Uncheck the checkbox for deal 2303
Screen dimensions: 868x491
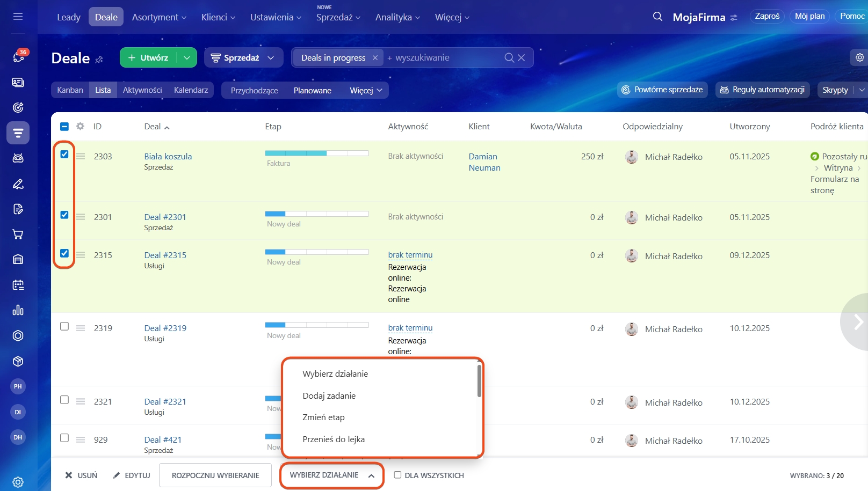pyautogui.click(x=64, y=155)
